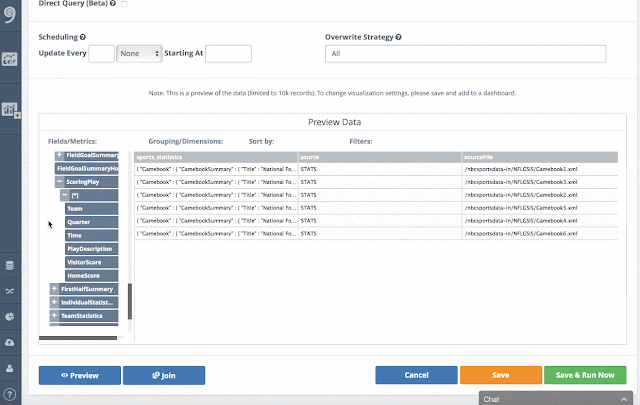Expand the Chat panel chevron
Screen dimensions: 640x405
[x=624, y=399]
